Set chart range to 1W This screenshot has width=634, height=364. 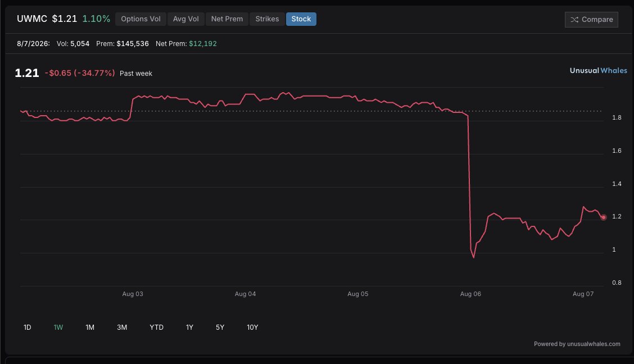58,327
